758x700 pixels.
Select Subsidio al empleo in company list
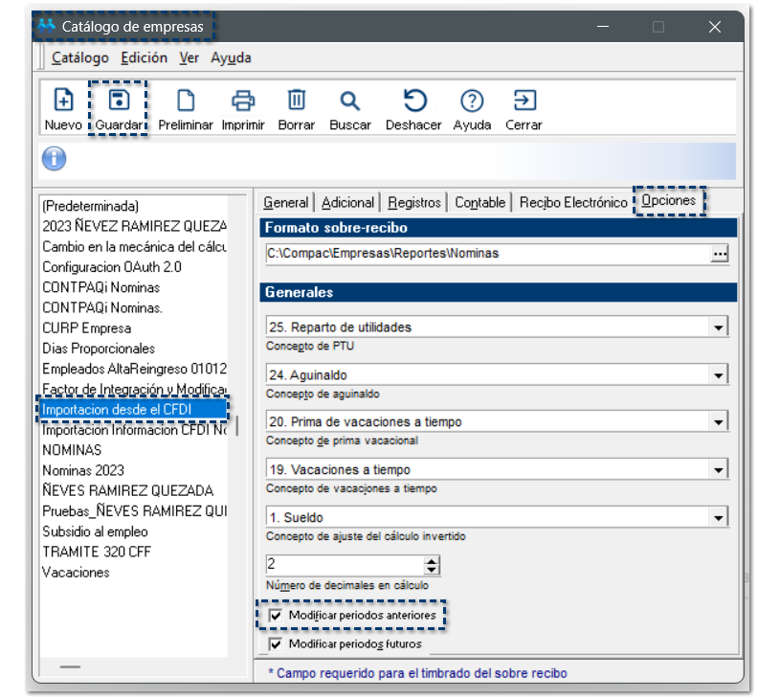click(x=95, y=531)
